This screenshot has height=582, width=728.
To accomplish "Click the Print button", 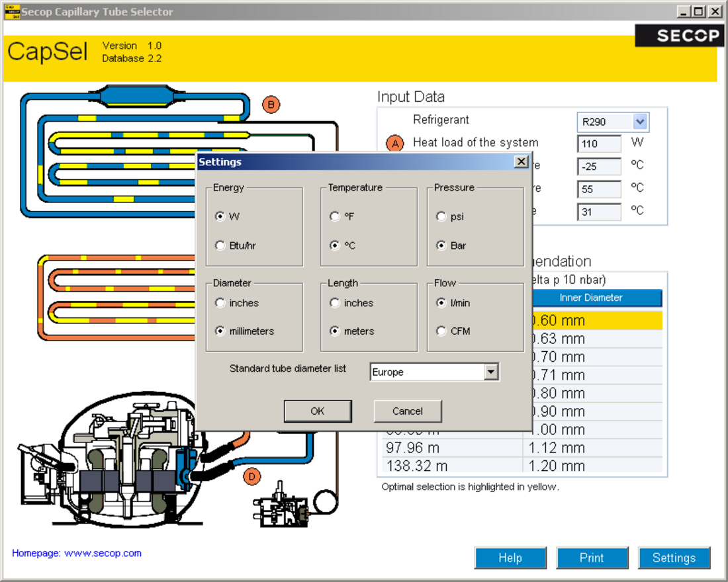I will [x=592, y=558].
